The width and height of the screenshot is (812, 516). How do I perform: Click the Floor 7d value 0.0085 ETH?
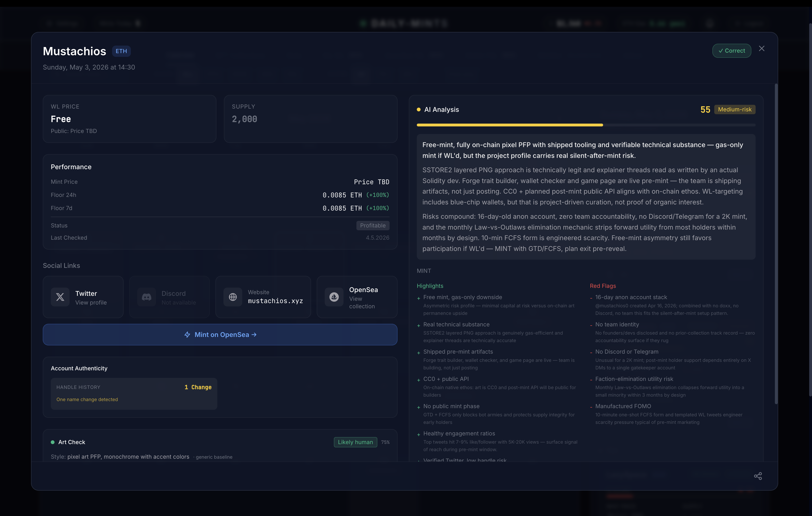pos(342,208)
